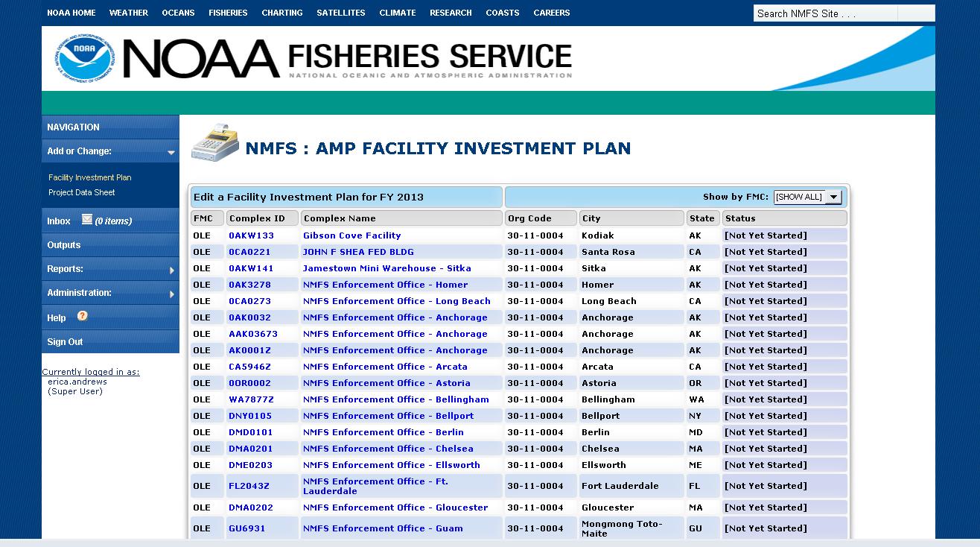Open the Facility Investment Plan link
Image resolution: width=980 pixels, height=547 pixels.
(90, 177)
